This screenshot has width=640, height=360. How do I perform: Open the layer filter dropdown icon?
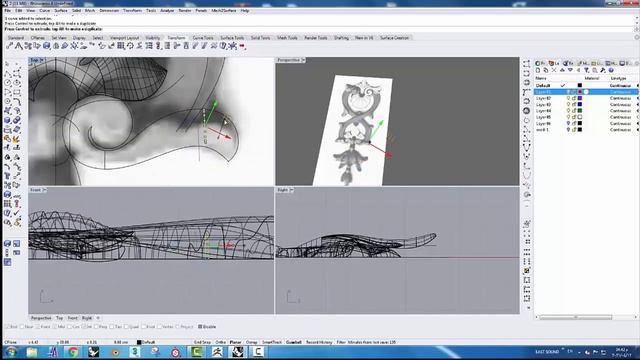click(587, 71)
